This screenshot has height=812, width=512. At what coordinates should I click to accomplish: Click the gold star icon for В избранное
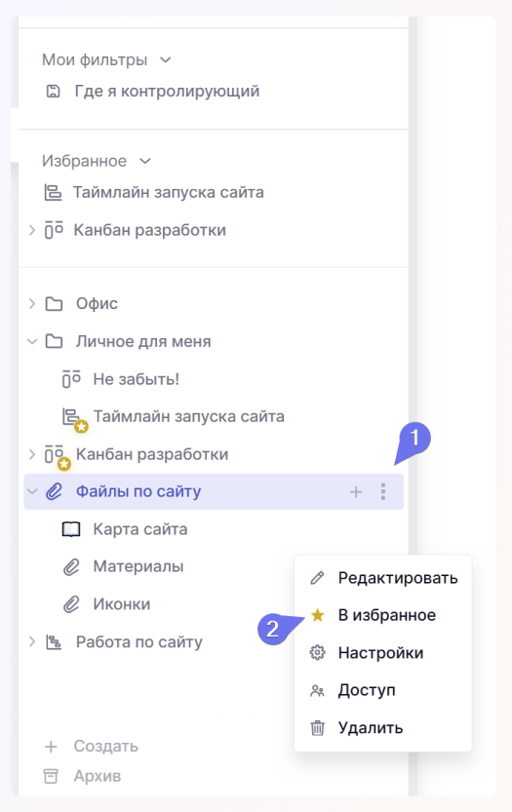[x=317, y=615]
